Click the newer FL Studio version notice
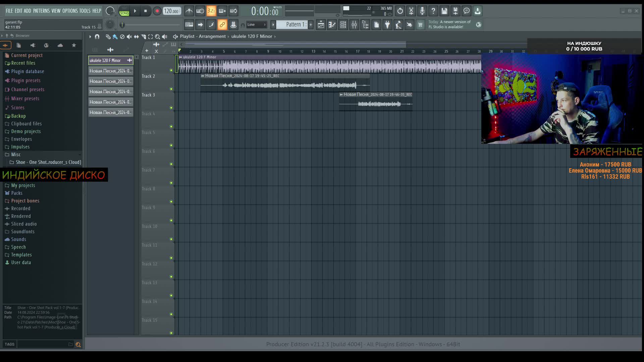 click(x=449, y=24)
